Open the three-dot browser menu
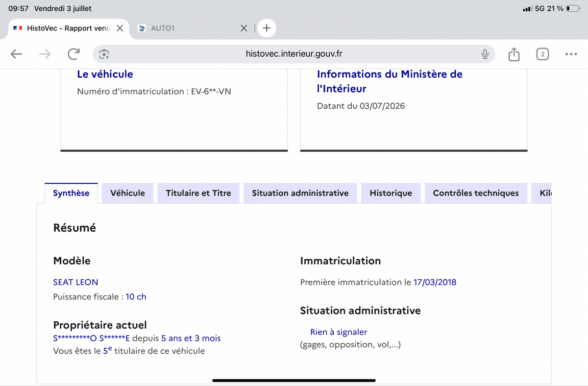The image size is (588, 386). pyautogui.click(x=570, y=54)
